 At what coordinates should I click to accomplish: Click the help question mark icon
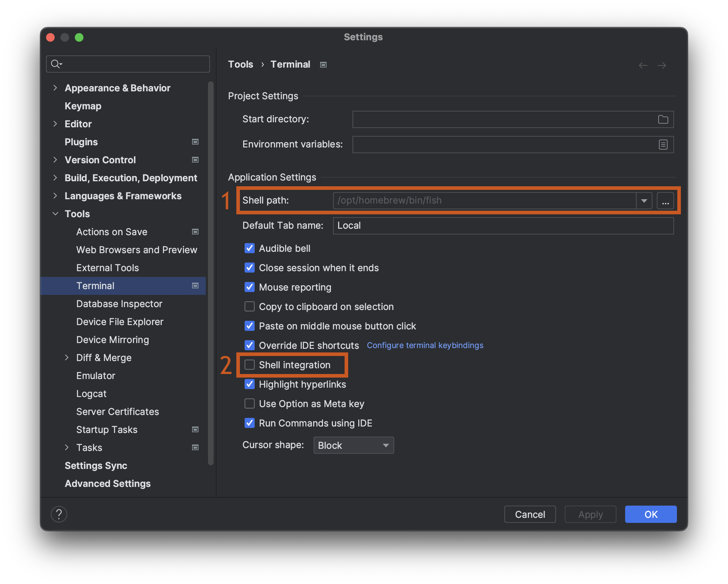pyautogui.click(x=59, y=514)
